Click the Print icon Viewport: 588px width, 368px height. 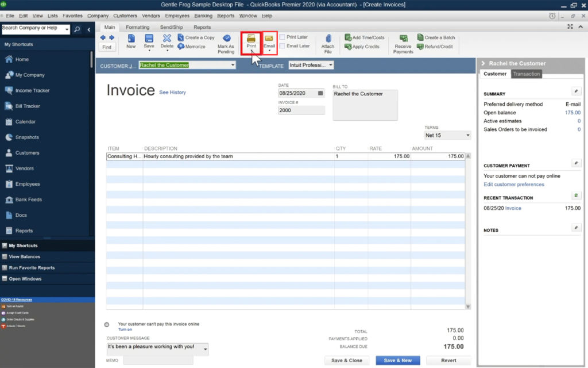point(251,39)
